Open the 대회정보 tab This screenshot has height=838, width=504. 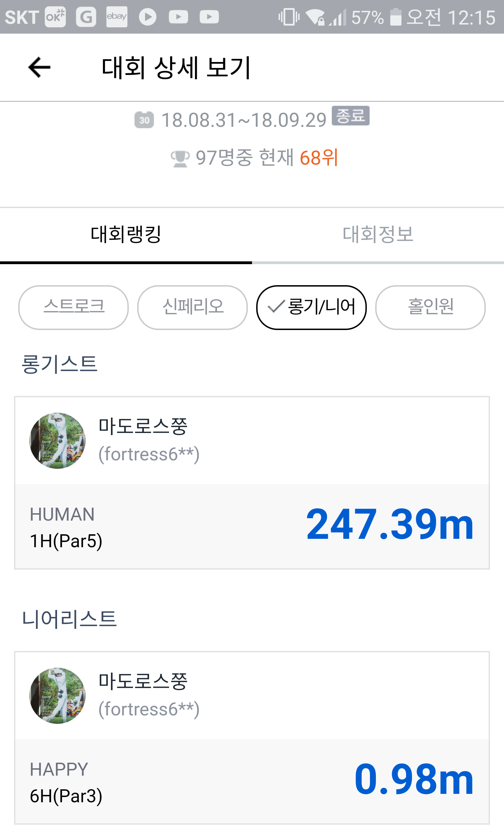tap(378, 234)
